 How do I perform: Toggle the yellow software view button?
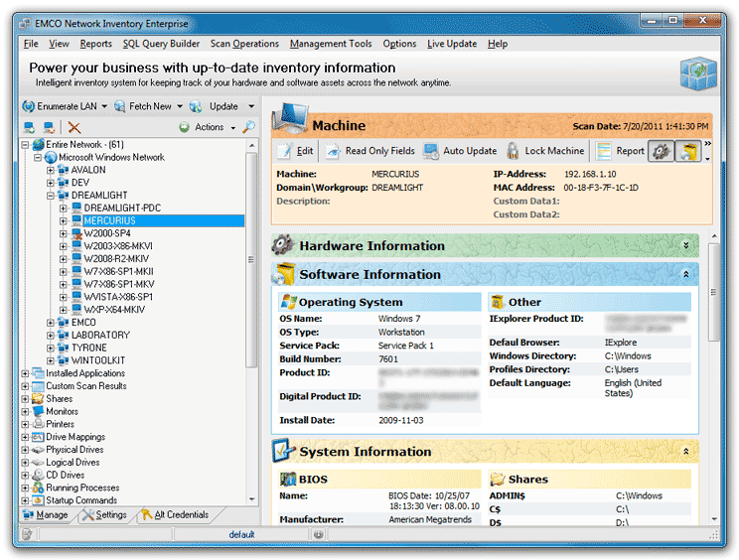point(687,152)
